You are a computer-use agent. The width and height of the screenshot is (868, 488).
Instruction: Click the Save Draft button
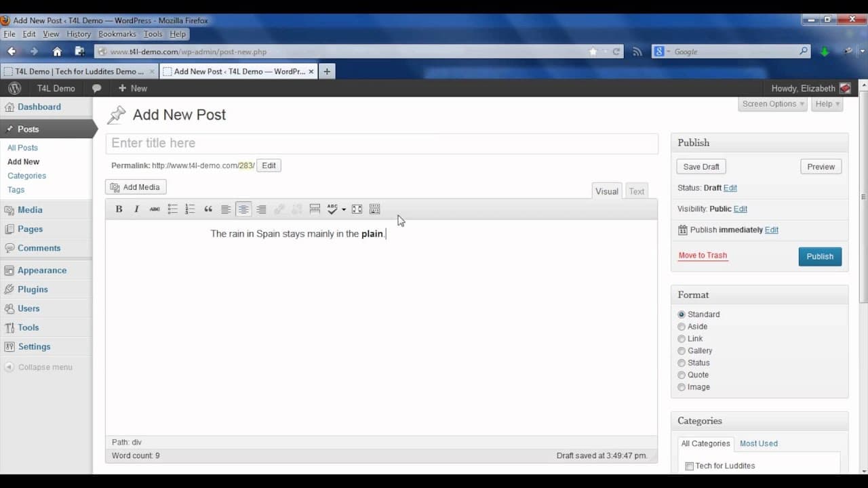701,167
